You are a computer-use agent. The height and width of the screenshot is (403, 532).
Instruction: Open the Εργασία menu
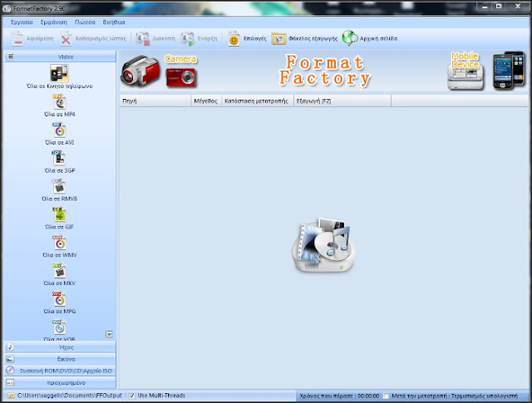pos(22,22)
